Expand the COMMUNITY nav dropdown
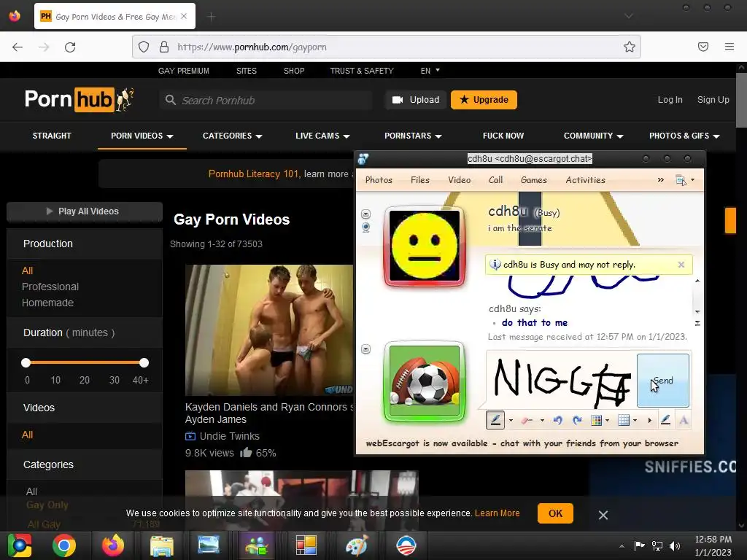747x560 pixels. click(x=594, y=136)
